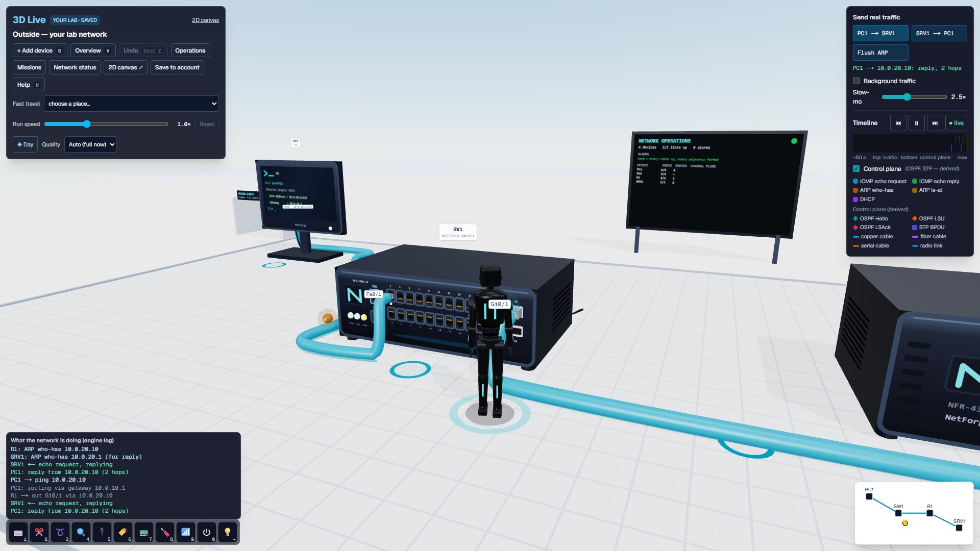The image size is (980, 551).
Task: Adjust the Run speed slider
Action: [106, 124]
